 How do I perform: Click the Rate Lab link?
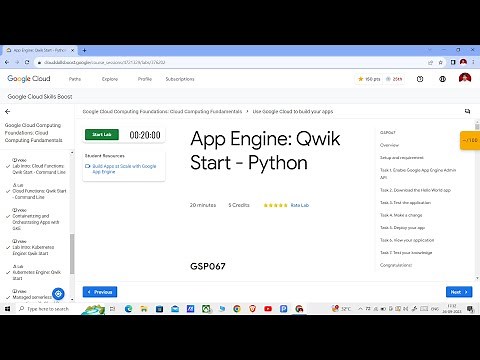click(300, 205)
